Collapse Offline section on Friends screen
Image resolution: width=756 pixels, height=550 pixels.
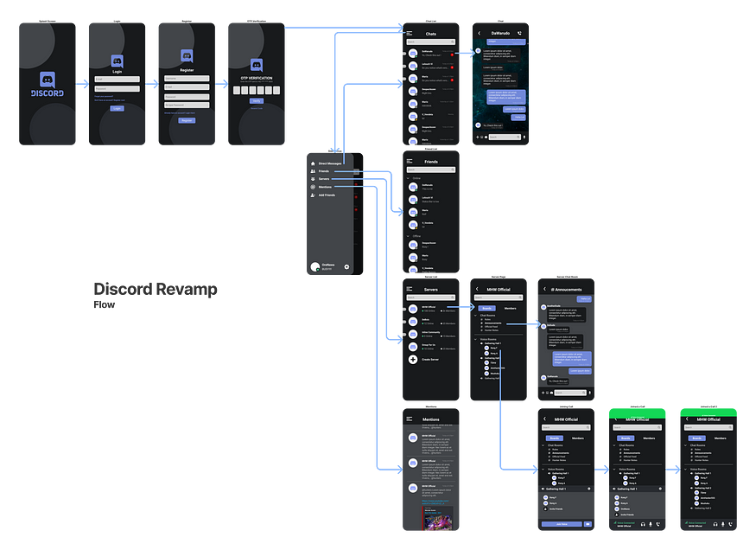point(409,236)
